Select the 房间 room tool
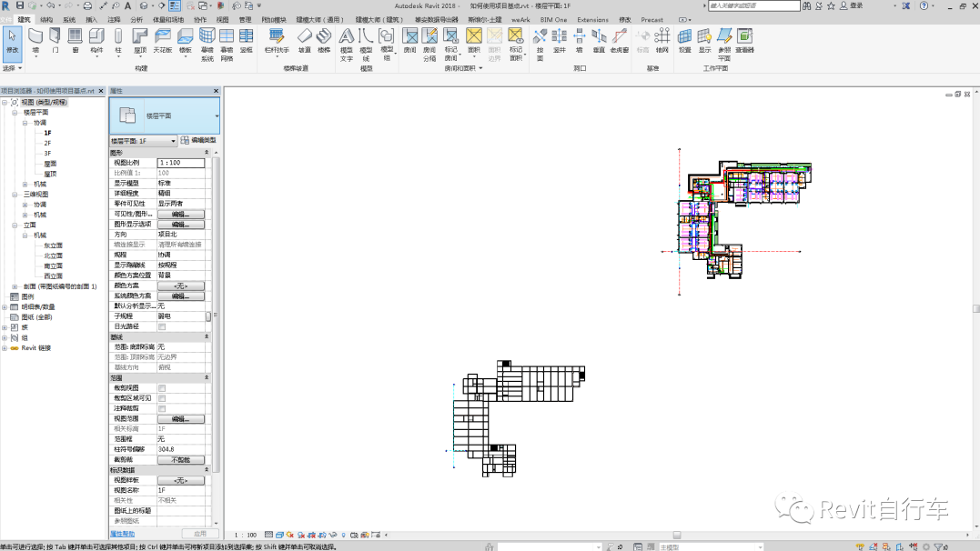This screenshot has height=551, width=980. [x=410, y=41]
